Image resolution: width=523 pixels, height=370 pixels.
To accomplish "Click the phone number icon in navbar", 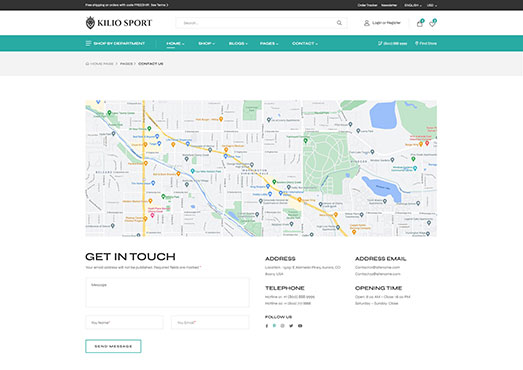I will click(x=380, y=43).
